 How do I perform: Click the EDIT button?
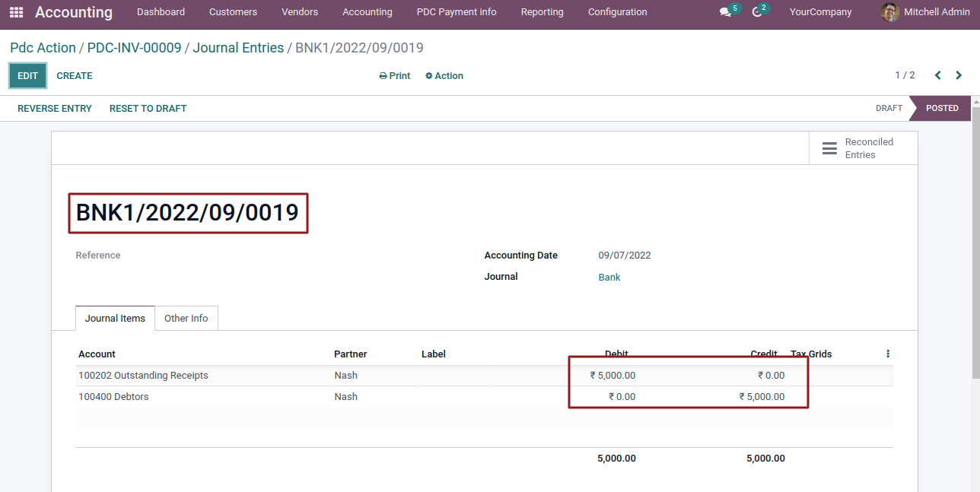pos(28,76)
